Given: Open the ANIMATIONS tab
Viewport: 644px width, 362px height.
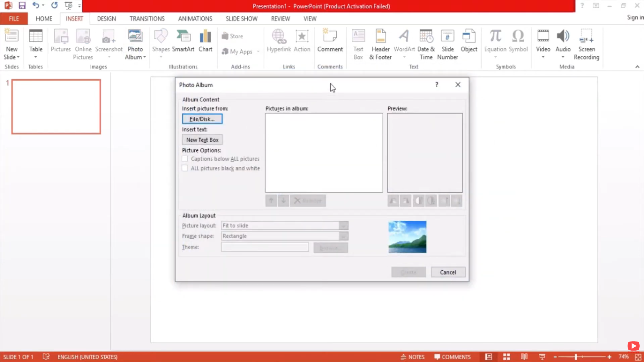Looking at the screenshot, I should (x=195, y=19).
